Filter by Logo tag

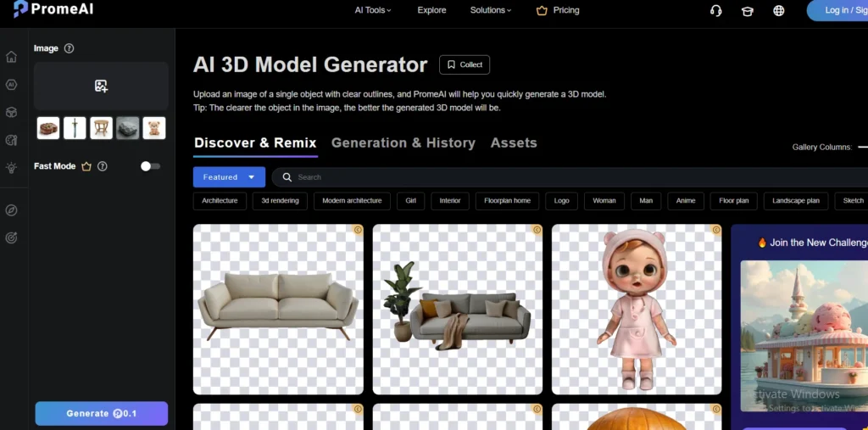click(x=561, y=201)
